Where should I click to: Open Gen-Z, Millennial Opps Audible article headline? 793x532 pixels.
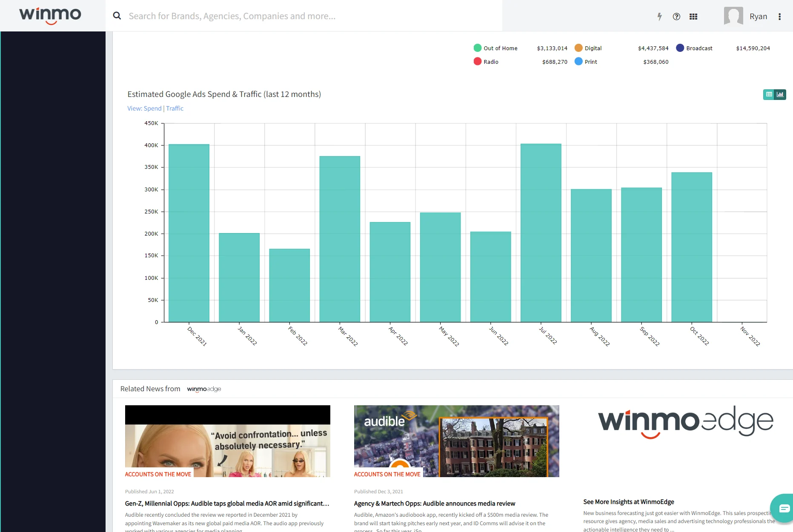[227, 504]
